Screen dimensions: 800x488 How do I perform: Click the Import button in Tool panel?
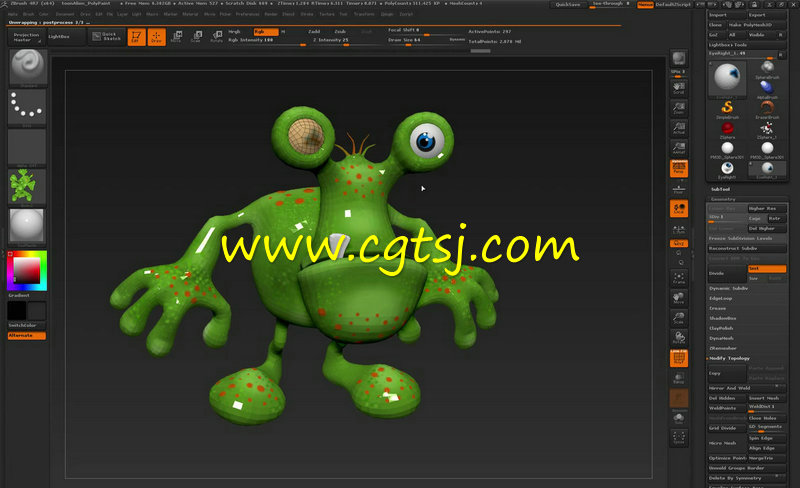click(x=726, y=15)
